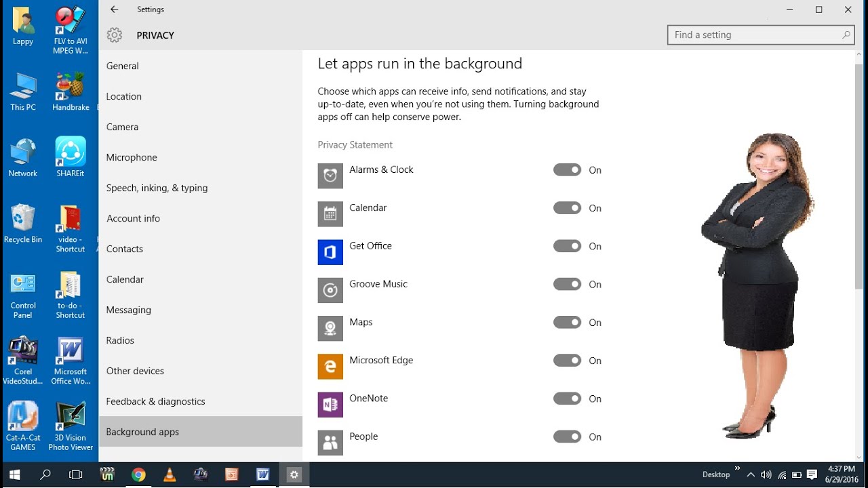
Task: Open the Radios privacy section
Action: tap(201, 340)
